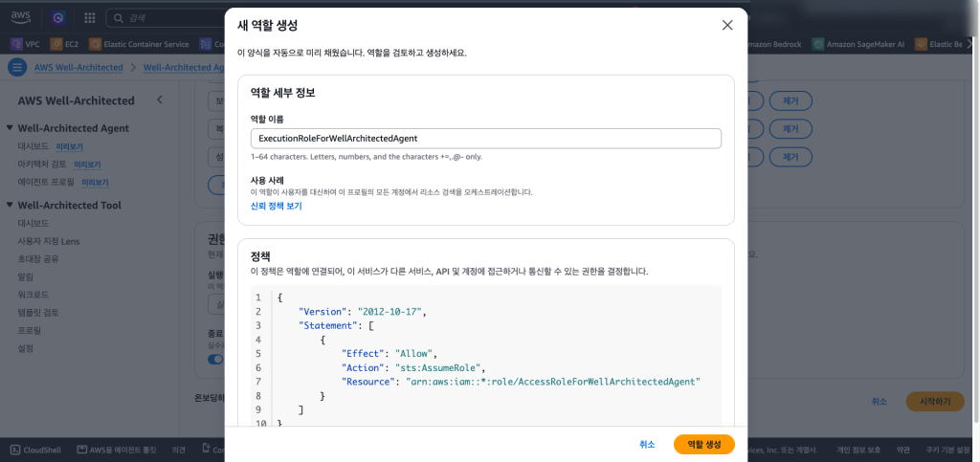Open the VPC favorite shortcut
The width and height of the screenshot is (980, 462).
[26, 44]
